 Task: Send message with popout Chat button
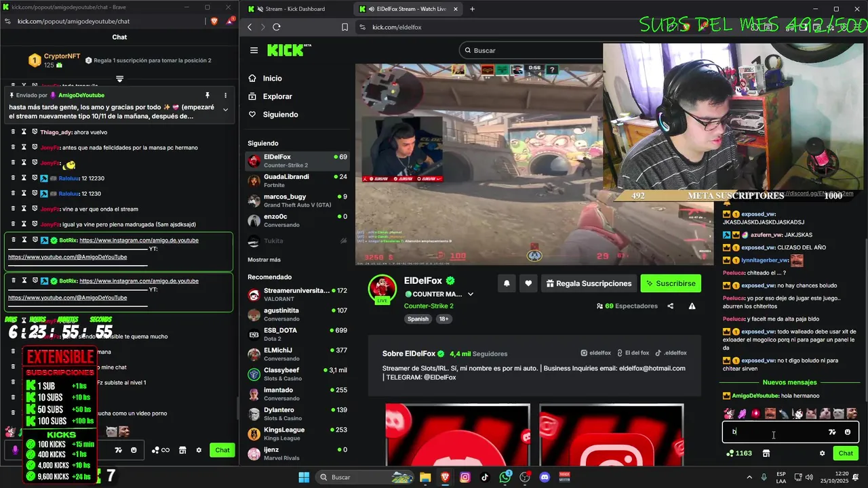coord(222,450)
